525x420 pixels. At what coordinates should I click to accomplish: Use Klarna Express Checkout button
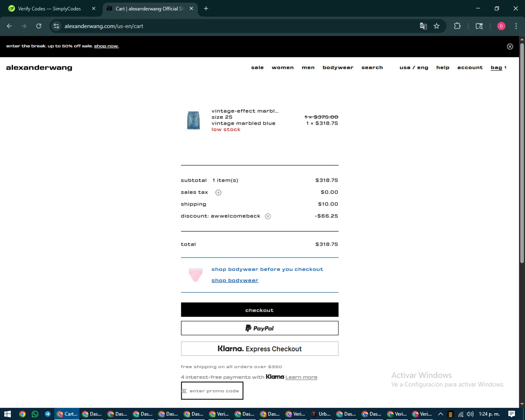pyautogui.click(x=260, y=349)
